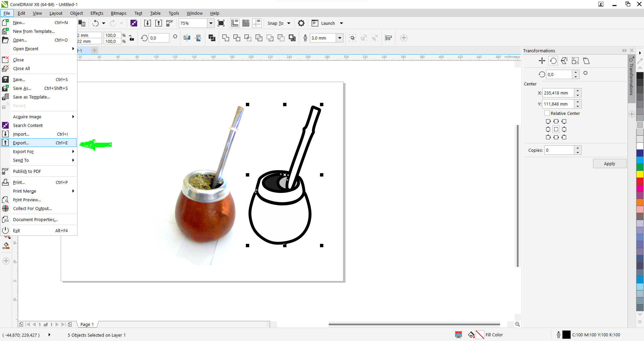Click the Mirror vertically icon
The height and width of the screenshot is (341, 644).
pyautogui.click(x=198, y=38)
